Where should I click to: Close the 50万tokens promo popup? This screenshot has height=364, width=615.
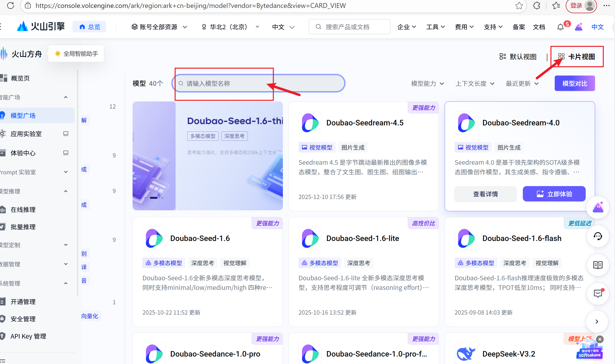tap(600, 339)
